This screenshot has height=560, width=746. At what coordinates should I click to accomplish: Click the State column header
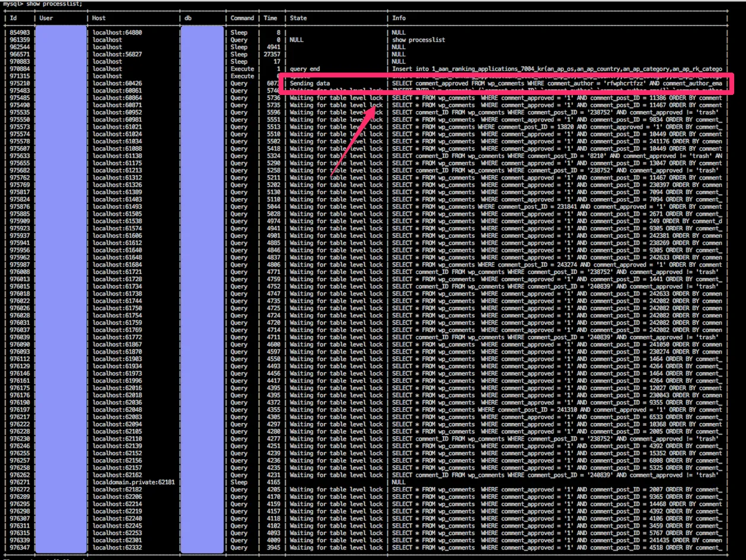click(x=298, y=18)
